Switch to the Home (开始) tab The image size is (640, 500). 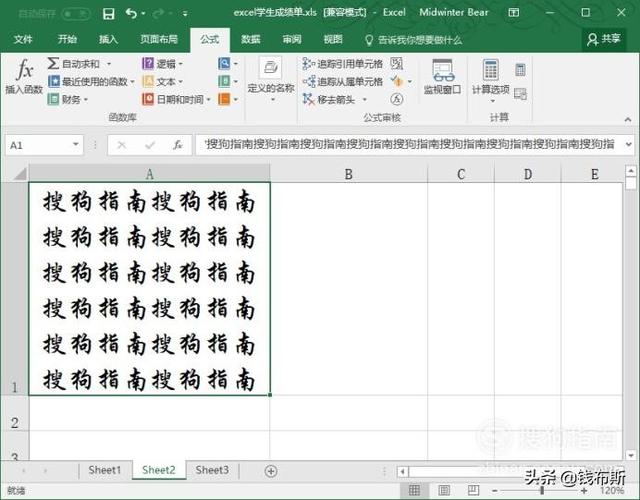(67, 39)
